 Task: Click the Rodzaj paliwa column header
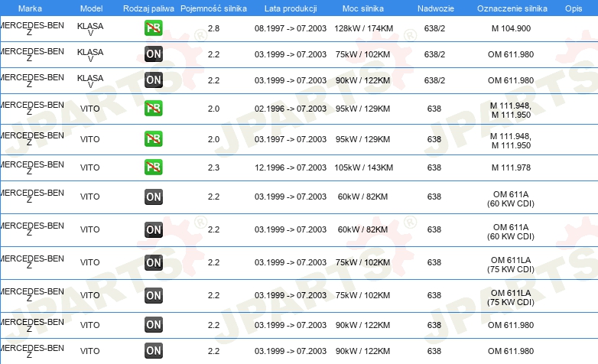coord(148,8)
